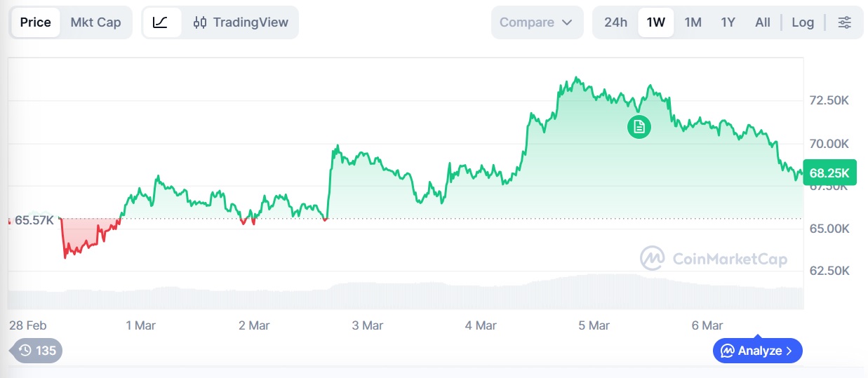Viewport: 868px width, 378px height.
Task: Expand Analyze panel via arrow
Action: pos(789,351)
